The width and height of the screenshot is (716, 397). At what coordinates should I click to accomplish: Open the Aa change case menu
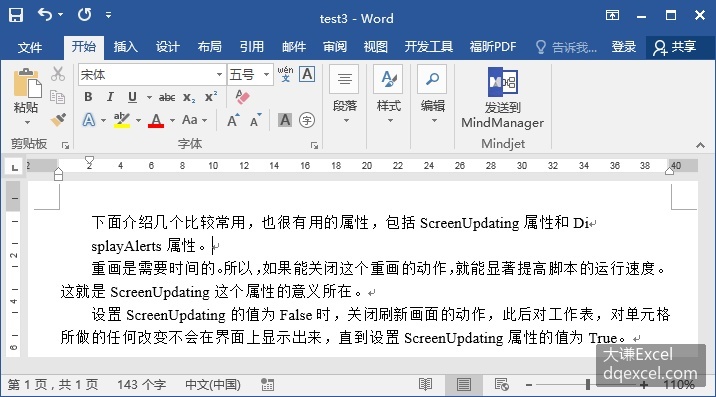[x=195, y=120]
